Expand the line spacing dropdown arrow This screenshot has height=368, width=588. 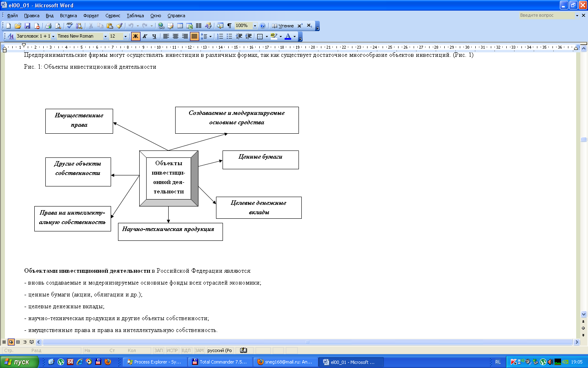point(210,36)
